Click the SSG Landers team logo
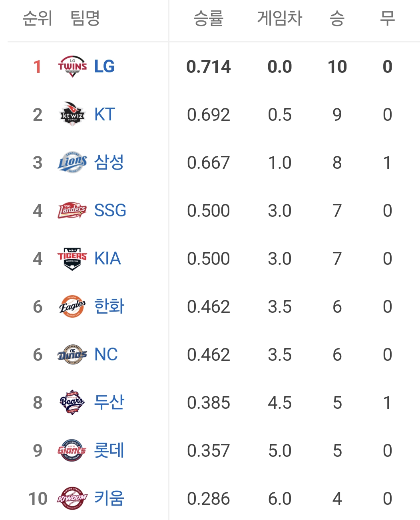The height and width of the screenshot is (520, 420). pos(72,210)
